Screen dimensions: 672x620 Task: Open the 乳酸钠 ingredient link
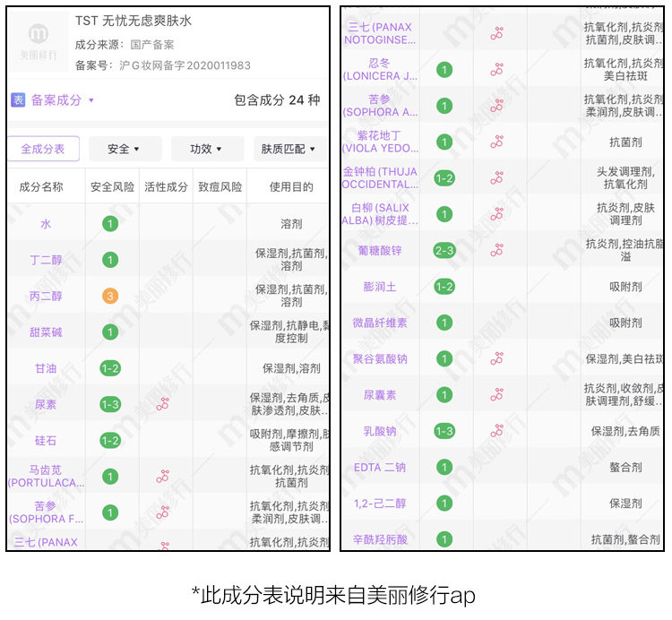pos(380,431)
